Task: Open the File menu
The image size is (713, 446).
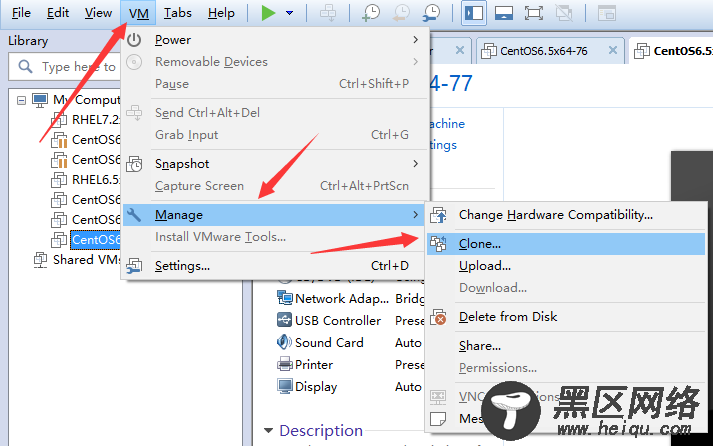Action: point(21,13)
